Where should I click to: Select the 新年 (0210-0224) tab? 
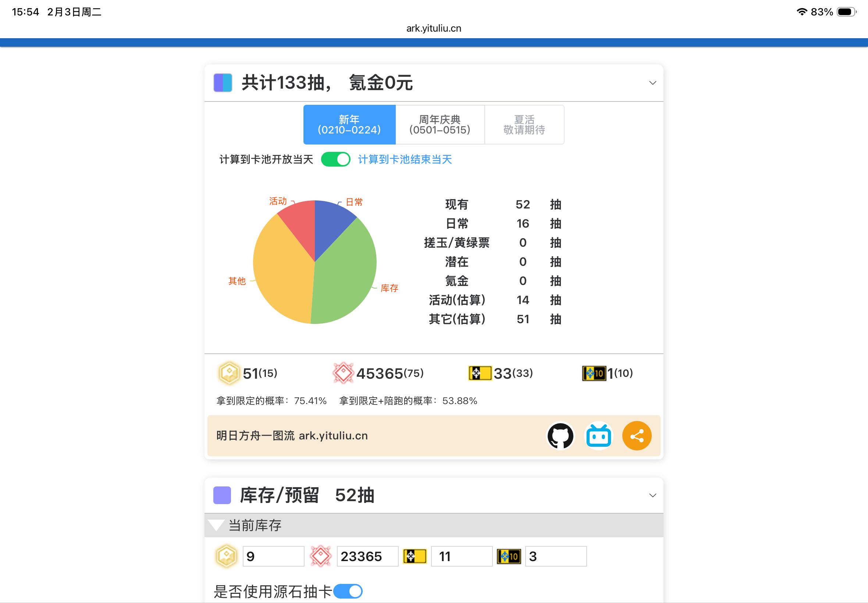[349, 125]
